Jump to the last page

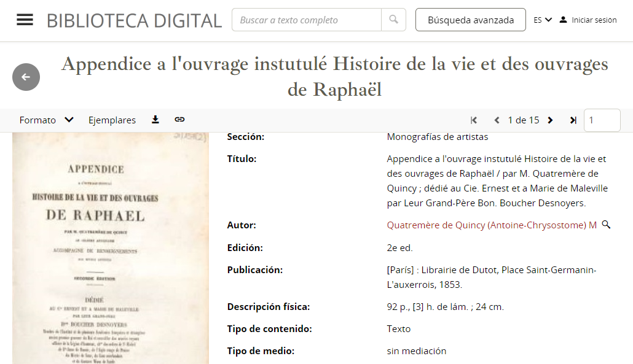pos(573,120)
